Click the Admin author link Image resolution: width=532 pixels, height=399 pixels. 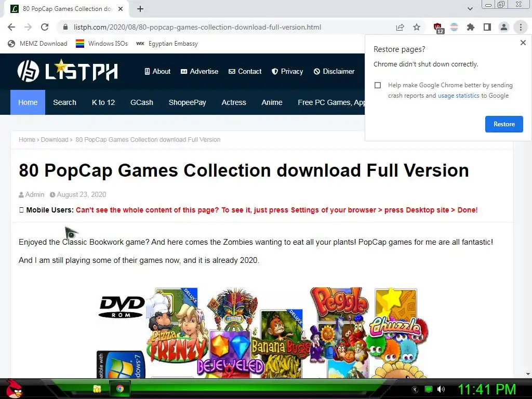tap(35, 194)
